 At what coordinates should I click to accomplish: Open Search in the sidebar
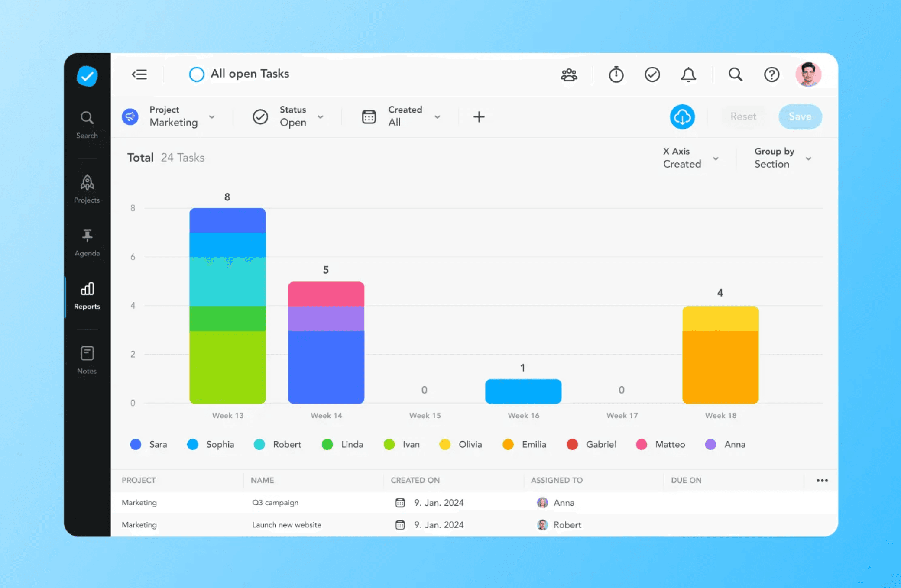coord(87,125)
